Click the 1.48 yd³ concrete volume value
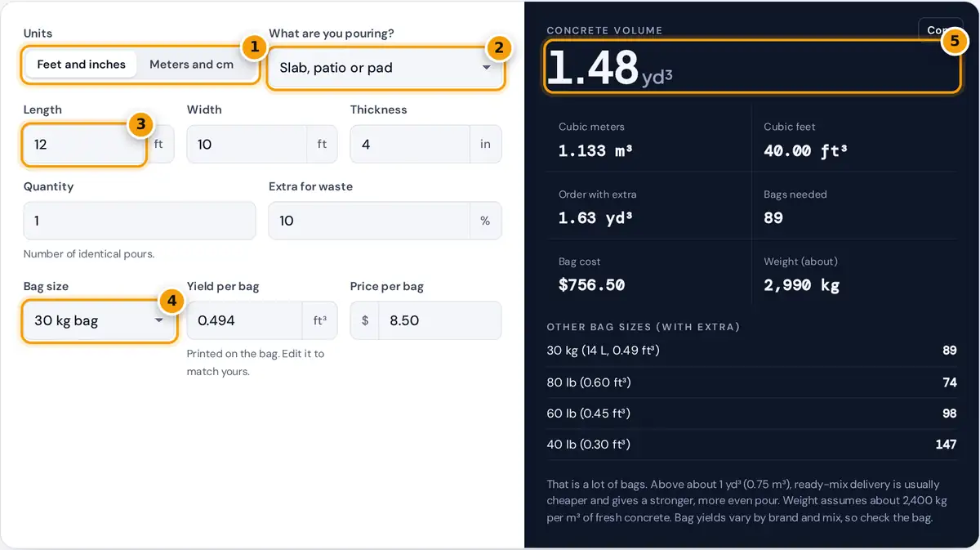Screen dimensions: 980x550 [609, 68]
